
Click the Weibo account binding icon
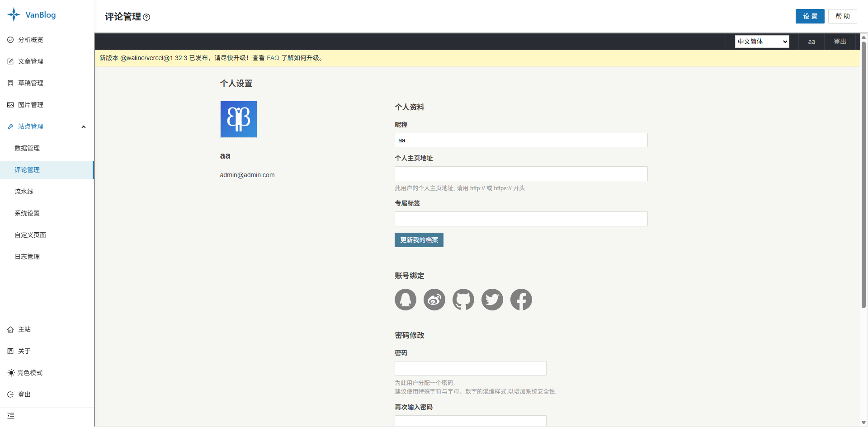click(x=434, y=300)
